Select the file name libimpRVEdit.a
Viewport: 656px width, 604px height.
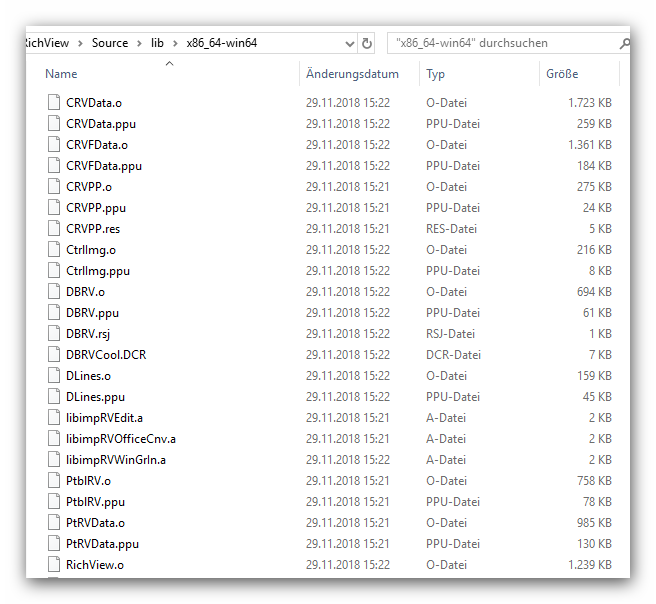tap(105, 418)
